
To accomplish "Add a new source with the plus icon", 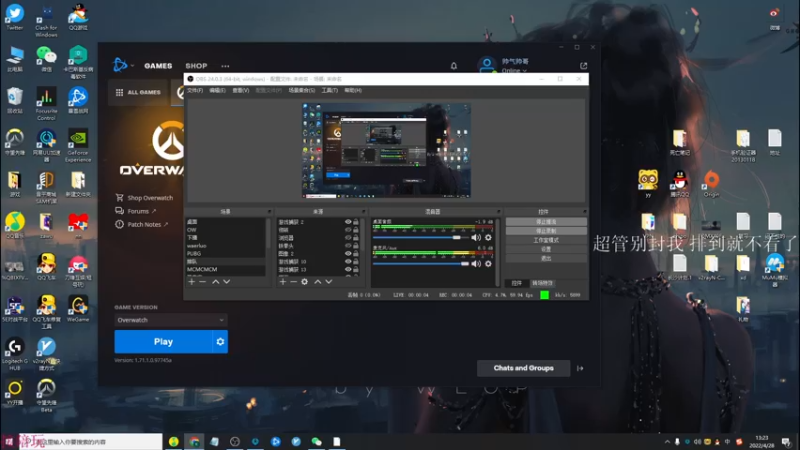I will tap(283, 282).
